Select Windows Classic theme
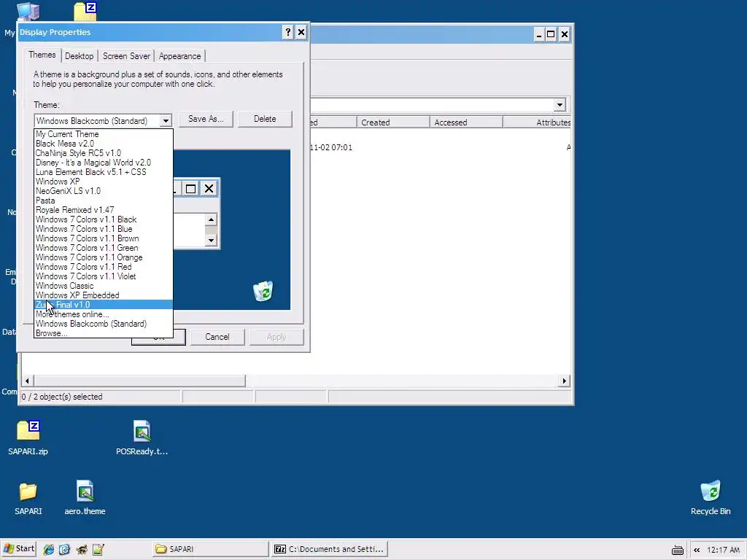 [x=104, y=286]
